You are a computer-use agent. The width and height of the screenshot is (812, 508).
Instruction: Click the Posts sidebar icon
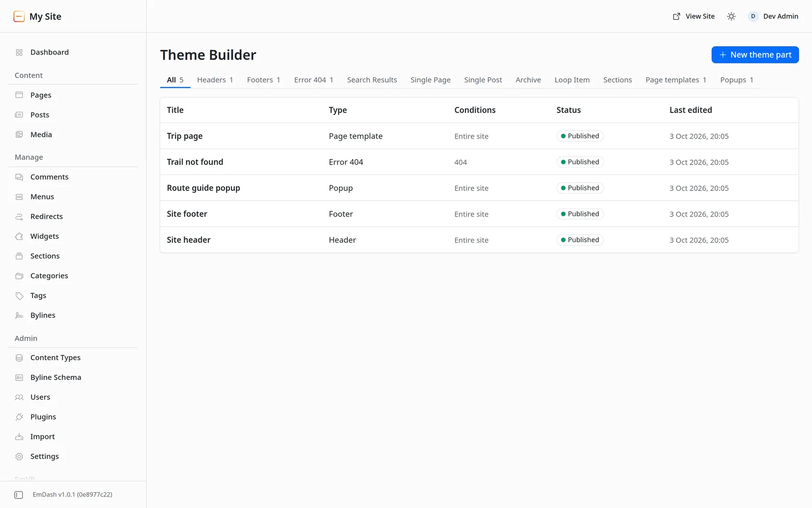click(x=19, y=115)
